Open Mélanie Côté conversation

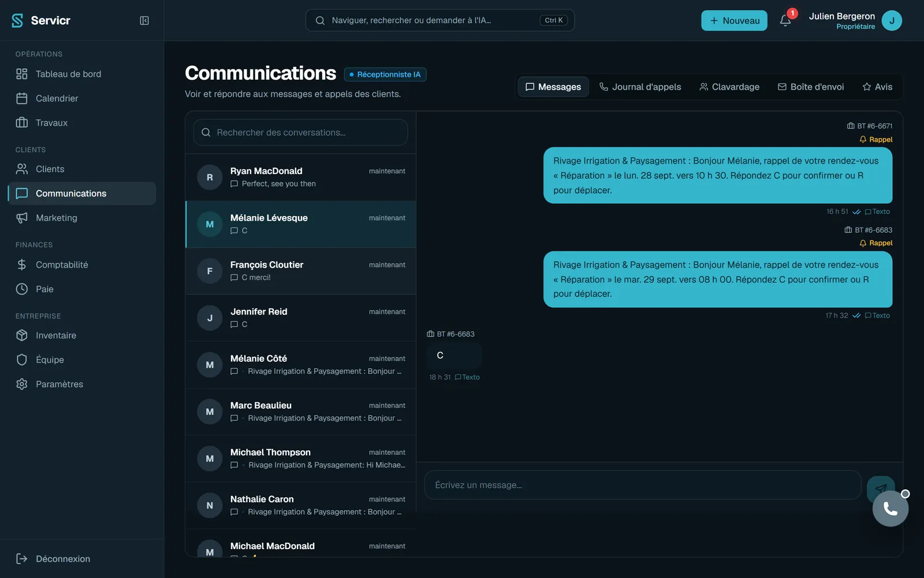point(300,365)
